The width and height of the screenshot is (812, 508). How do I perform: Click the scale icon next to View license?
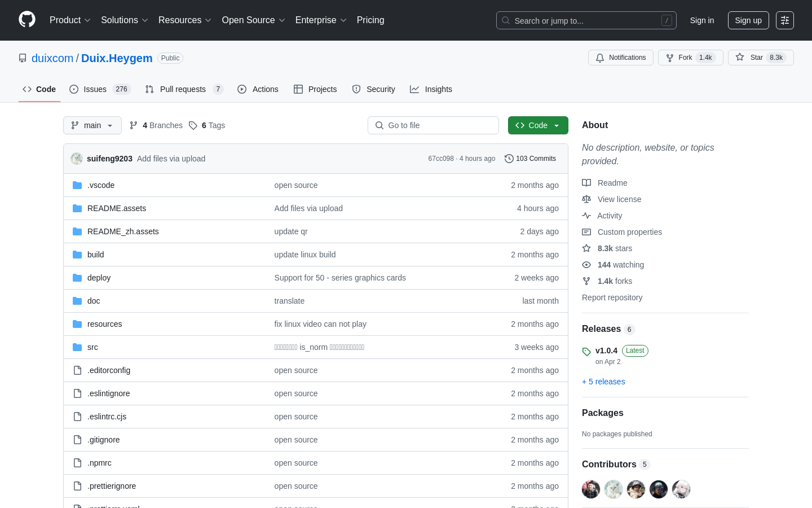coord(586,199)
